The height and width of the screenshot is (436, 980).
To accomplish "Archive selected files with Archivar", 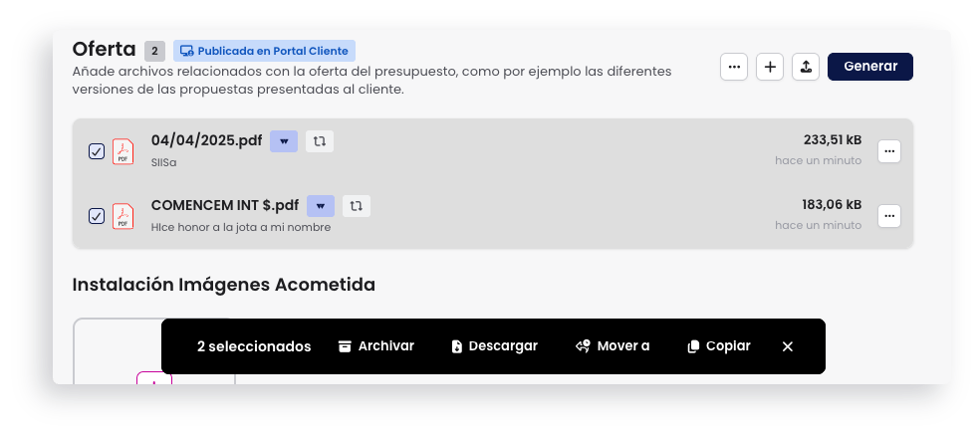I will tap(376, 346).
